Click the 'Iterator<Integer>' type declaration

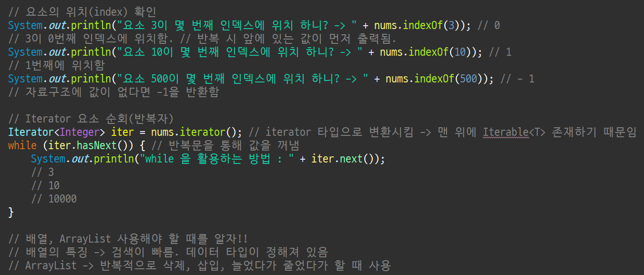pos(56,132)
